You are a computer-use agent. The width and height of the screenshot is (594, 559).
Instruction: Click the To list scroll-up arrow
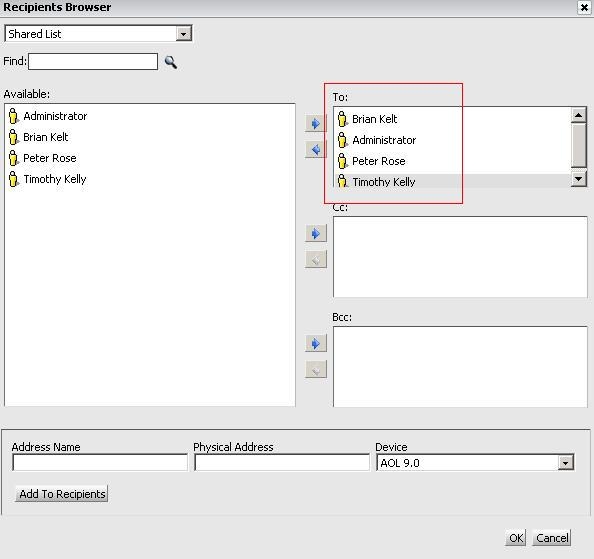coord(578,115)
